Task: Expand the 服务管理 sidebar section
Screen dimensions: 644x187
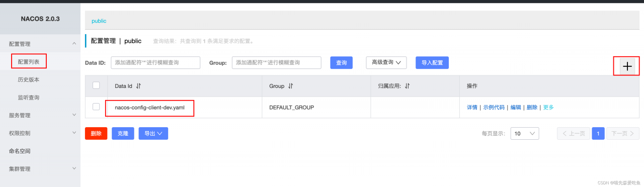Action: click(74, 115)
